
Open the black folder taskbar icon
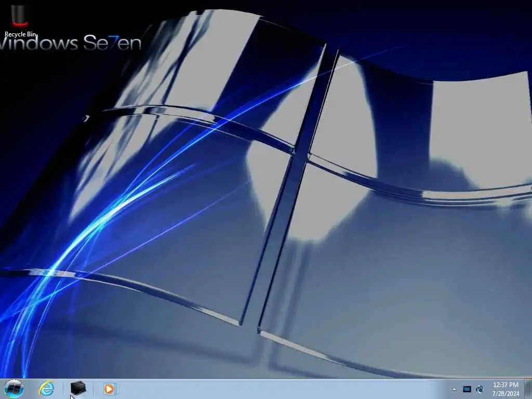pos(78,389)
